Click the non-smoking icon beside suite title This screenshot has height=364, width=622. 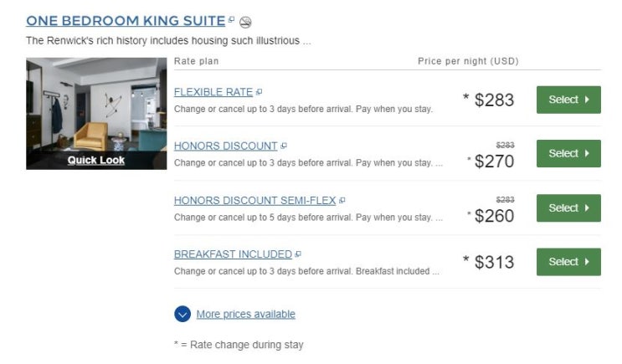(x=245, y=22)
